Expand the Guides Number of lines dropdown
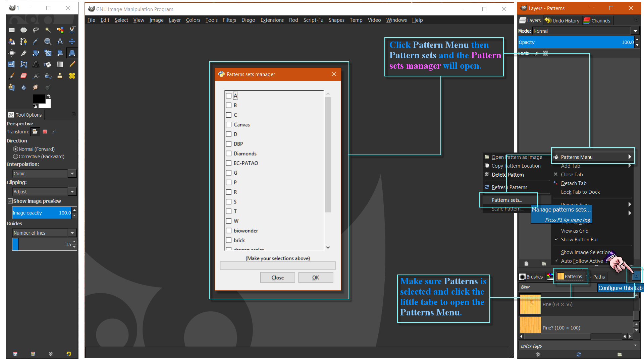Image resolution: width=644 pixels, height=362 pixels. point(45,233)
